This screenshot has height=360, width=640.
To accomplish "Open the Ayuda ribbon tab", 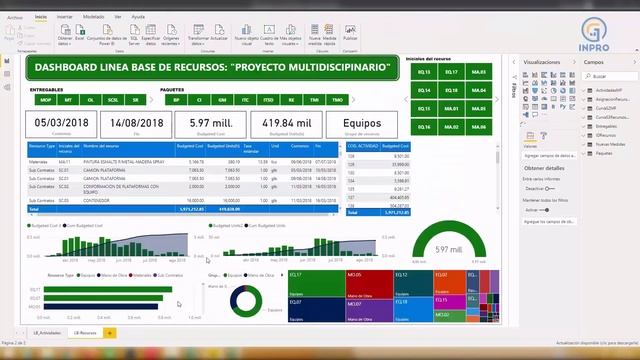I will [138, 17].
